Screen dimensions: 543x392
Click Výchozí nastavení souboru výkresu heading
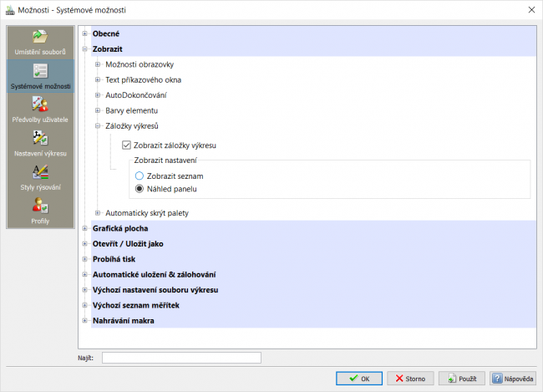click(x=155, y=290)
